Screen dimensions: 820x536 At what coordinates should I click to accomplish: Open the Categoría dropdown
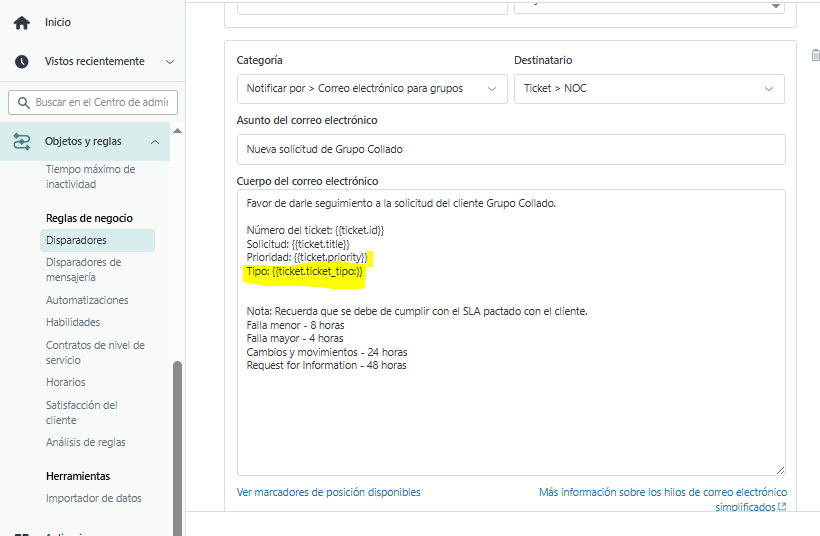371,88
